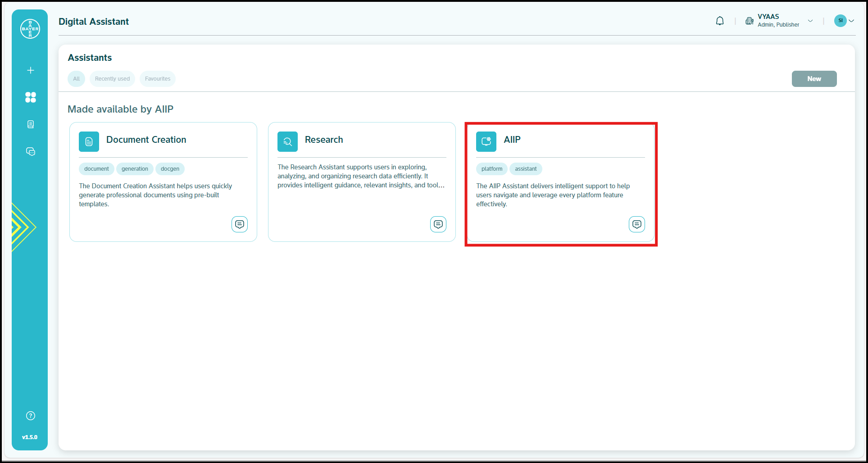
Task: Open the Research assistant title
Action: [324, 140]
